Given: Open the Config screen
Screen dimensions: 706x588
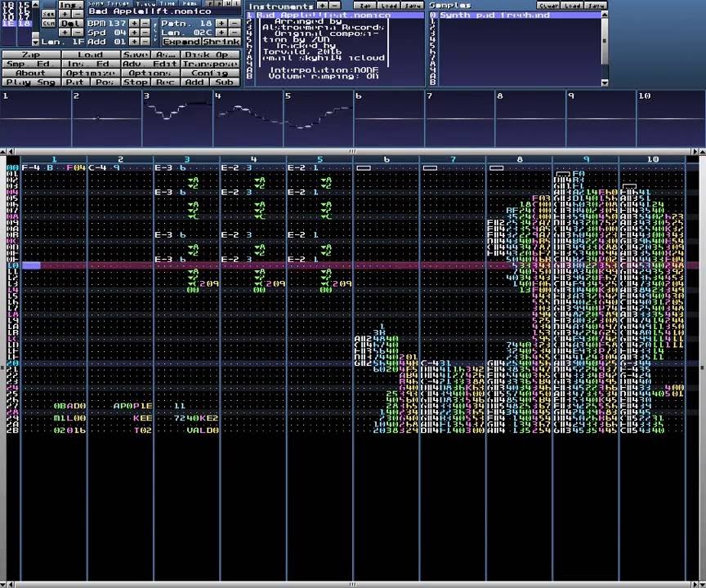Looking at the screenshot, I should 211,73.
